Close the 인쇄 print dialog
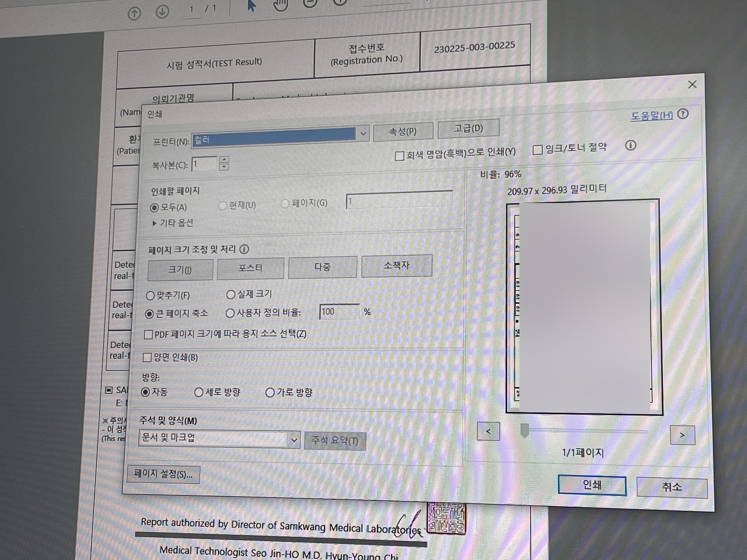 (x=692, y=85)
